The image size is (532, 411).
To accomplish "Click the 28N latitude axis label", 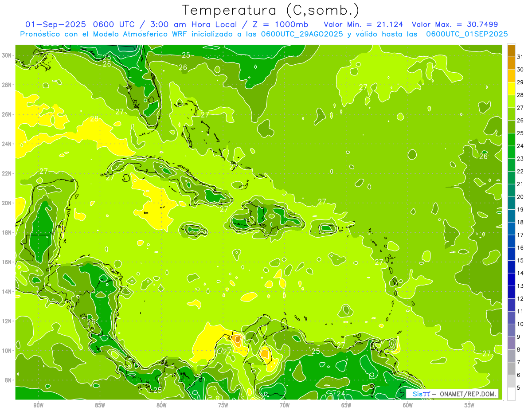I will (x=7, y=85).
